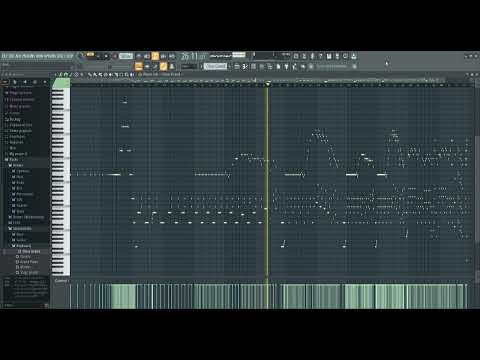This screenshot has height=360, width=480.
Task: Open the Control lane selector below the keys
Action: pos(61,281)
